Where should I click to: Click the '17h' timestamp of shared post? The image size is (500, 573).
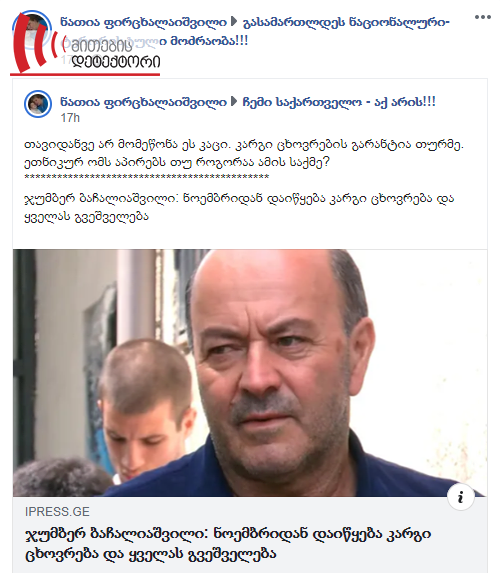click(x=70, y=118)
